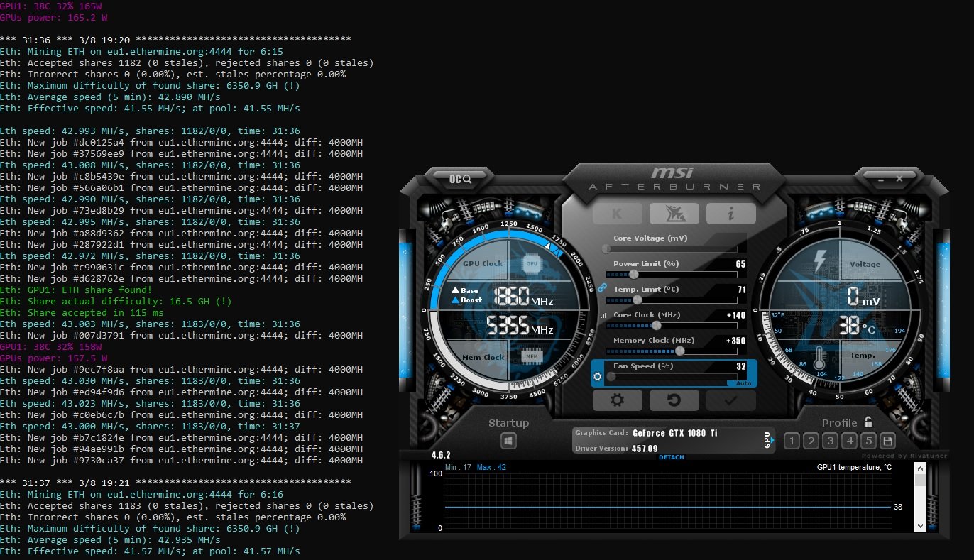Load profile slot 4
Image resolution: width=974 pixels, height=560 pixels.
pos(849,441)
